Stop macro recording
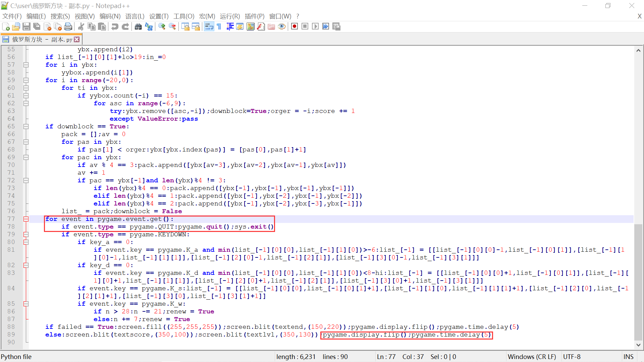Image resolution: width=644 pixels, height=362 pixels. (305, 26)
